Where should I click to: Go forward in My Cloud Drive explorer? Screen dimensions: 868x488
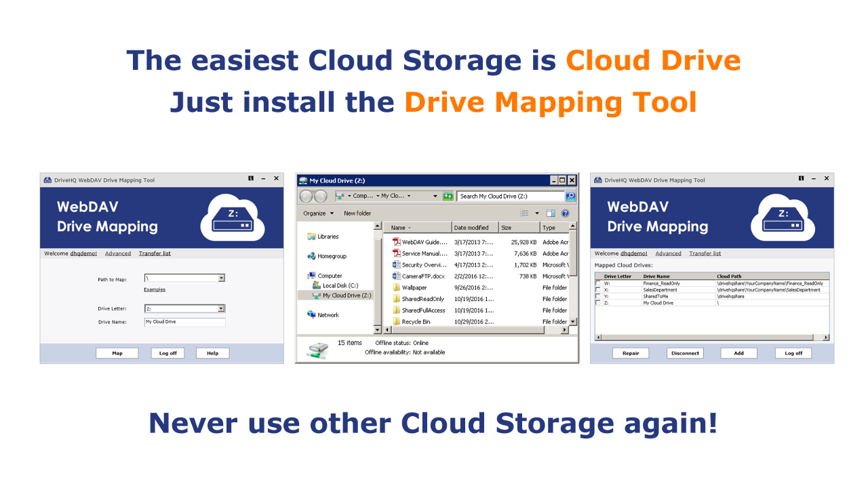[x=320, y=196]
